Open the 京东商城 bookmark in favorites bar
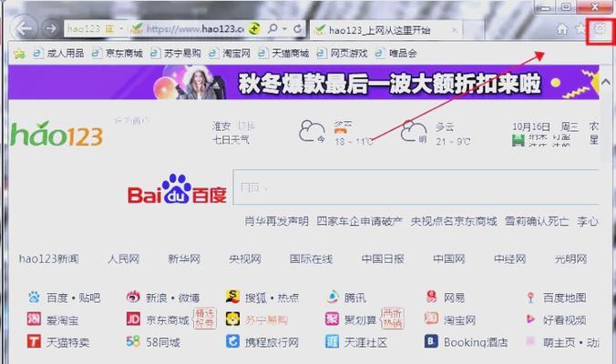 [x=117, y=53]
